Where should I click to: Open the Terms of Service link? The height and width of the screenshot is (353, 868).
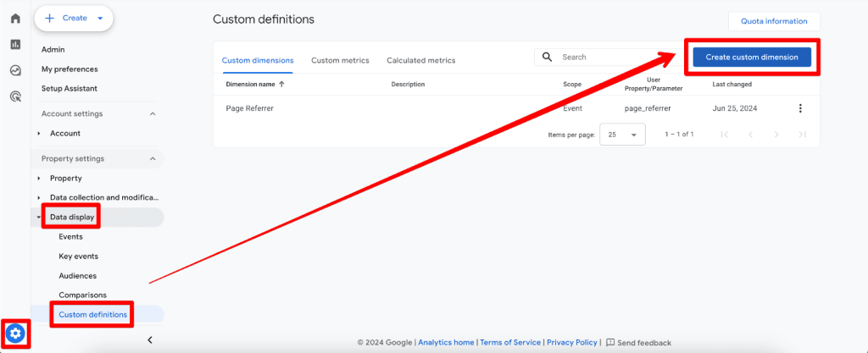tap(510, 343)
